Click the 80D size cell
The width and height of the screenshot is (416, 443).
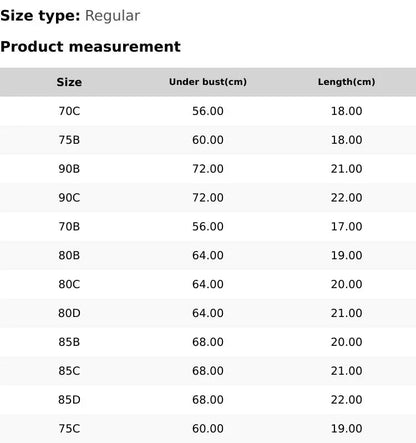[69, 313]
